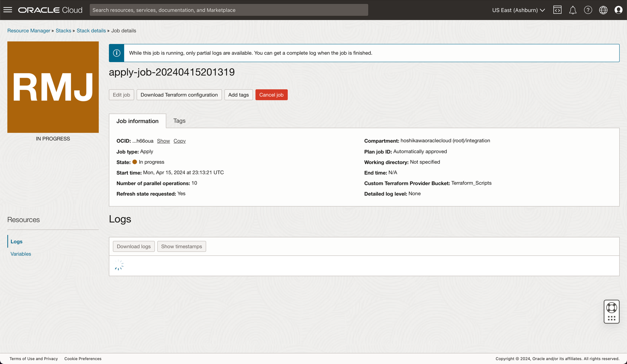This screenshot has height=364, width=627.
Task: Click the Download logs button
Action: pos(134,246)
